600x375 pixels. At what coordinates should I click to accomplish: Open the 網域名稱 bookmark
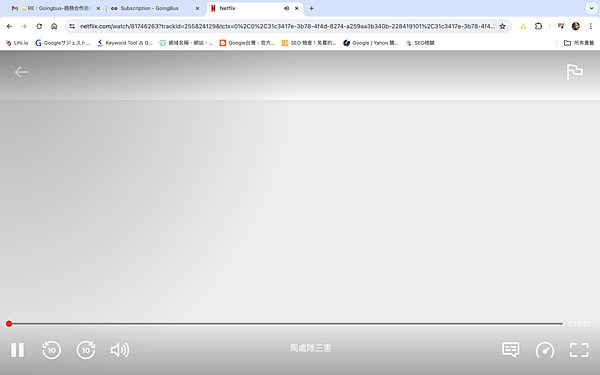(186, 43)
